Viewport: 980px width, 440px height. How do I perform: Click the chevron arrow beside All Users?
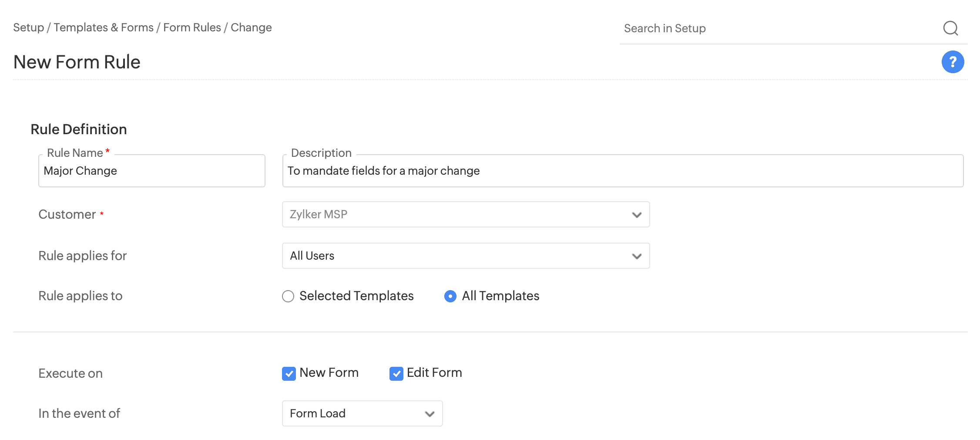637,256
